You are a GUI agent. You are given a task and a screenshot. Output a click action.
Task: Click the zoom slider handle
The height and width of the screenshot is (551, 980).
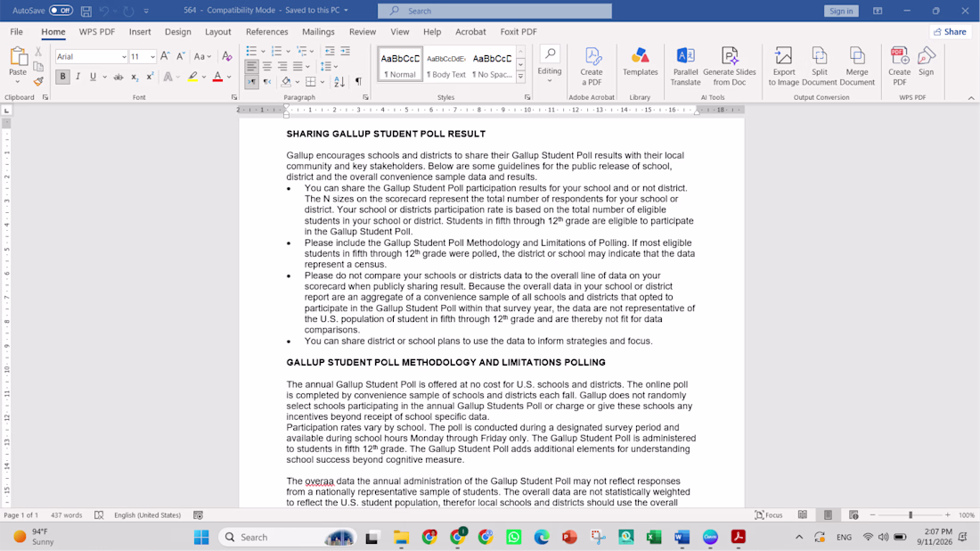point(911,514)
